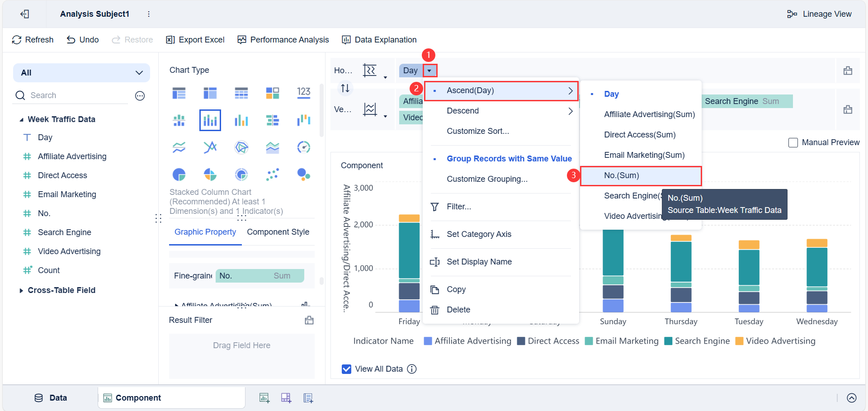
Task: Open the Descend submenu
Action: click(x=501, y=111)
